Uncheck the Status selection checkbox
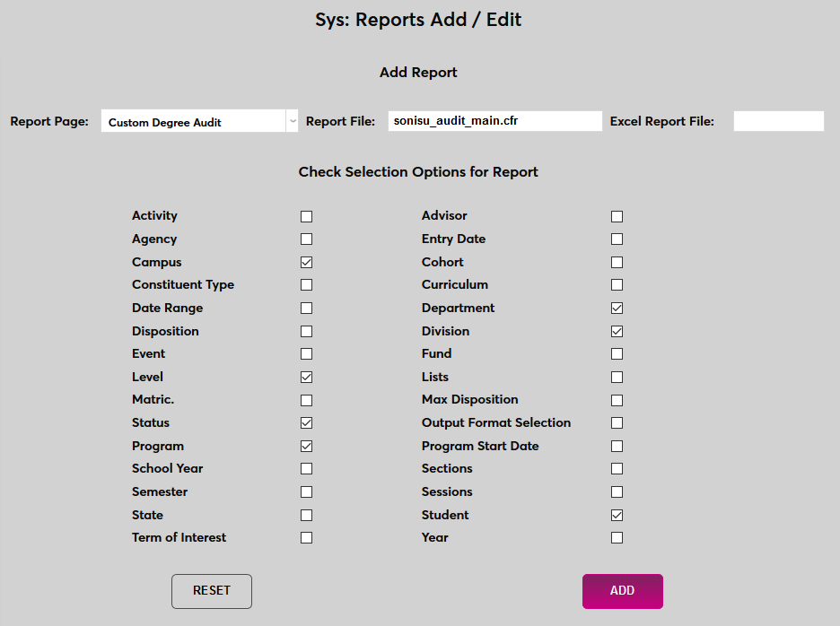Viewport: 840px width, 626px height. [x=306, y=422]
